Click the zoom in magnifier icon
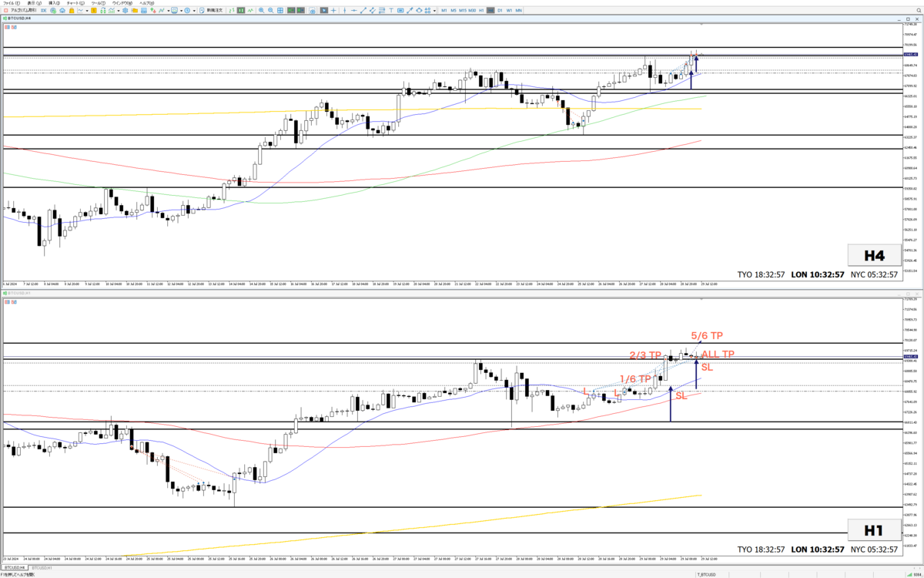Image resolution: width=924 pixels, height=578 pixels. (261, 10)
